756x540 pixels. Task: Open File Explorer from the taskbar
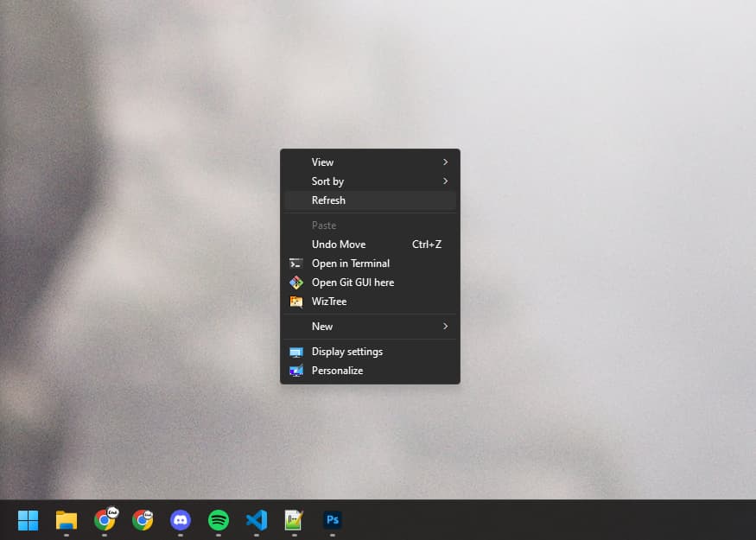(x=66, y=521)
